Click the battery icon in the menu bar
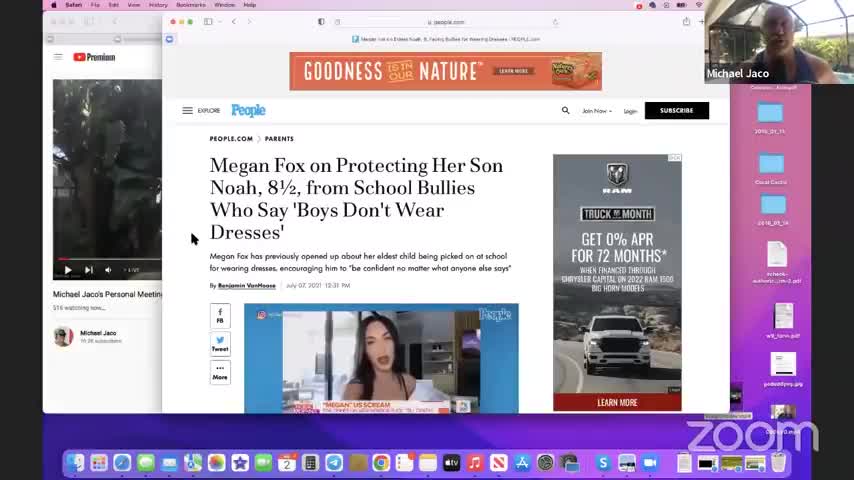Viewport: 854px width, 480px height. (x=681, y=5)
